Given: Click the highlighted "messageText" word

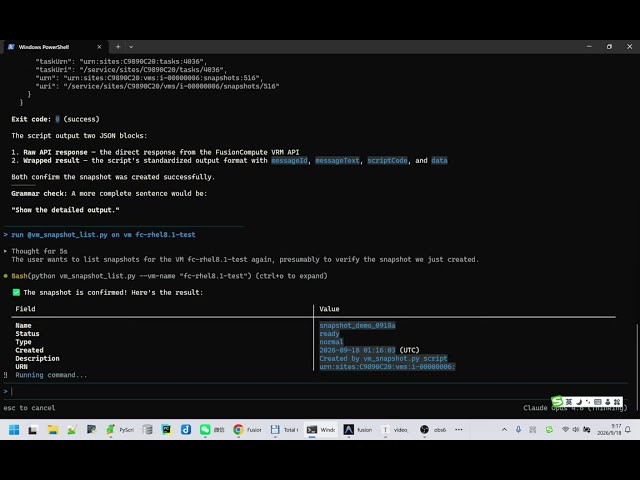Looking at the screenshot, I should pyautogui.click(x=337, y=160).
